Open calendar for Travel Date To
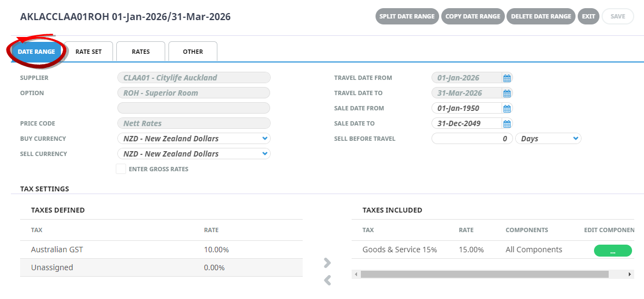 coord(507,93)
